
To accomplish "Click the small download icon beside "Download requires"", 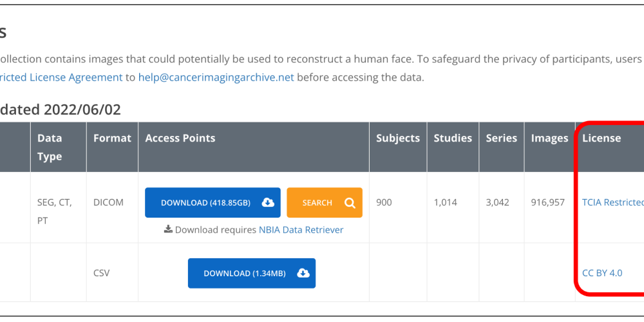I will click(x=168, y=229).
